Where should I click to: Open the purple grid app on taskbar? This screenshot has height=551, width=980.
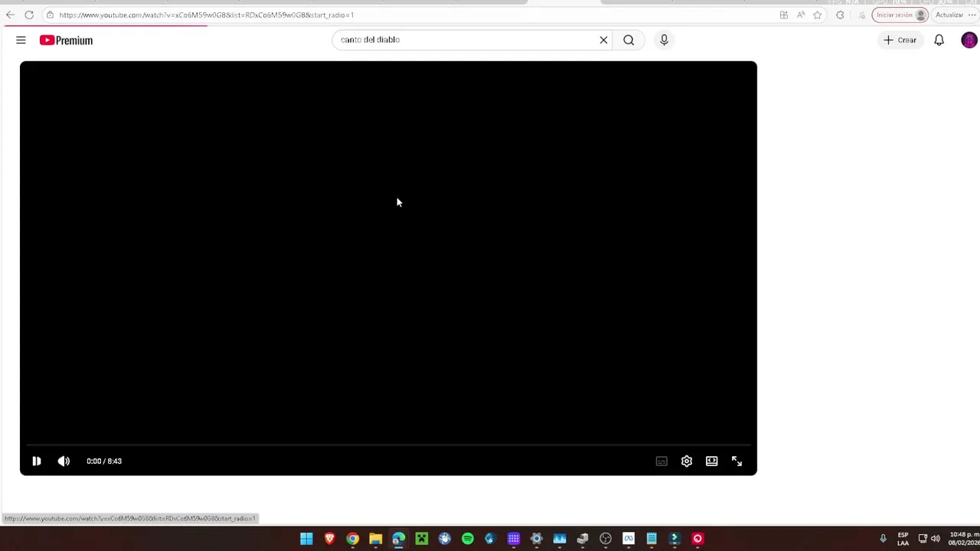click(513, 539)
